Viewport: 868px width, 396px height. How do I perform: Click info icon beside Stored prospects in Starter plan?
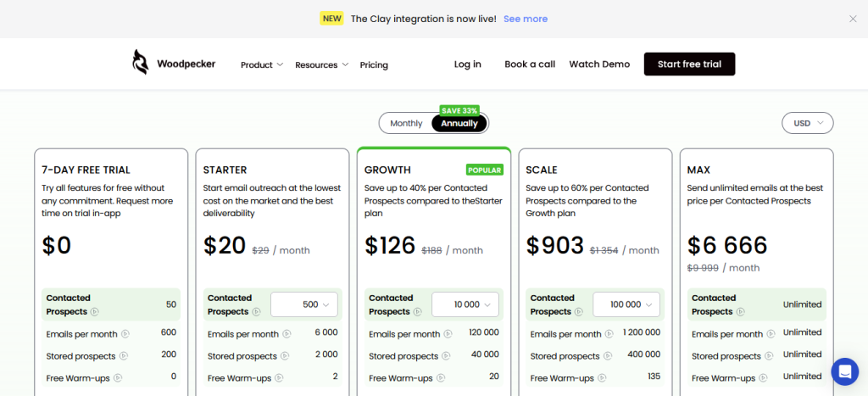click(285, 356)
